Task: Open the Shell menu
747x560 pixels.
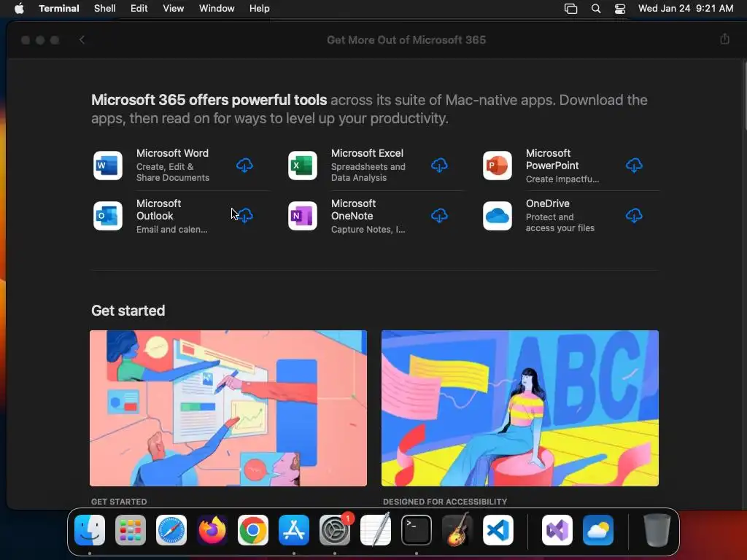Action: coord(105,8)
